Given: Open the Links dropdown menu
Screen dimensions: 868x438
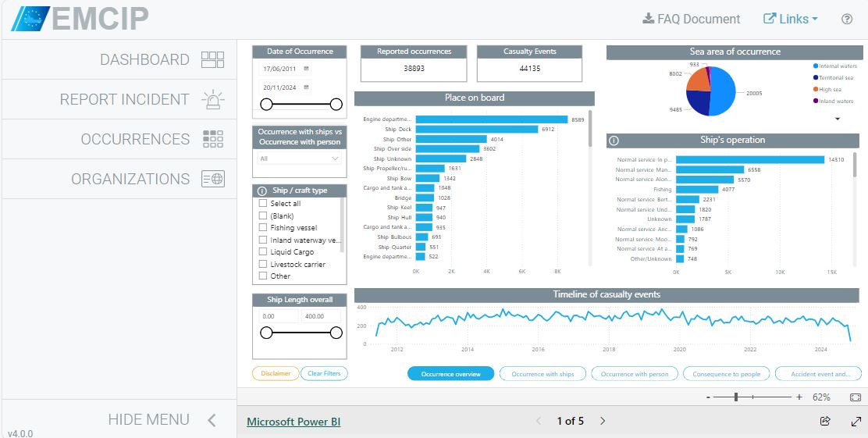Looking at the screenshot, I should click(791, 19).
